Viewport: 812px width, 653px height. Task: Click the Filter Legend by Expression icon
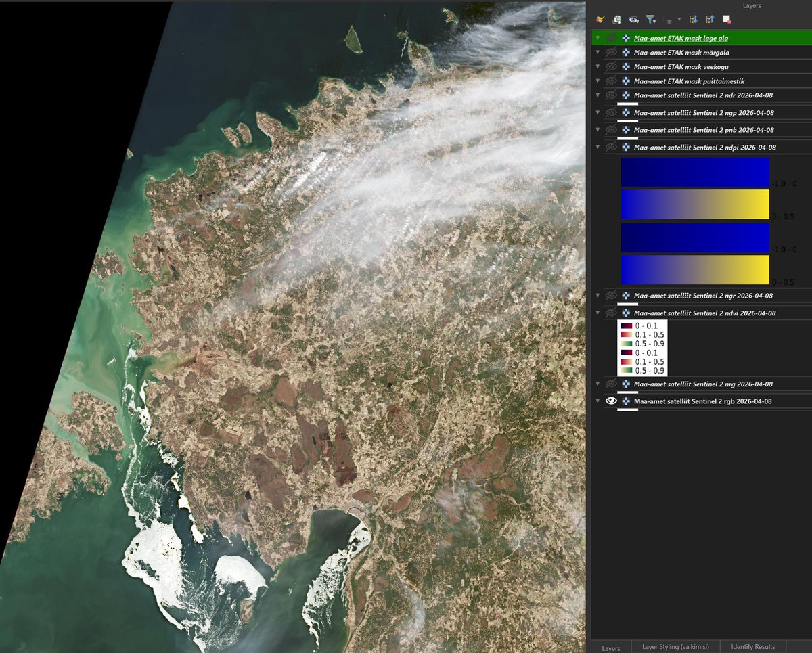668,20
